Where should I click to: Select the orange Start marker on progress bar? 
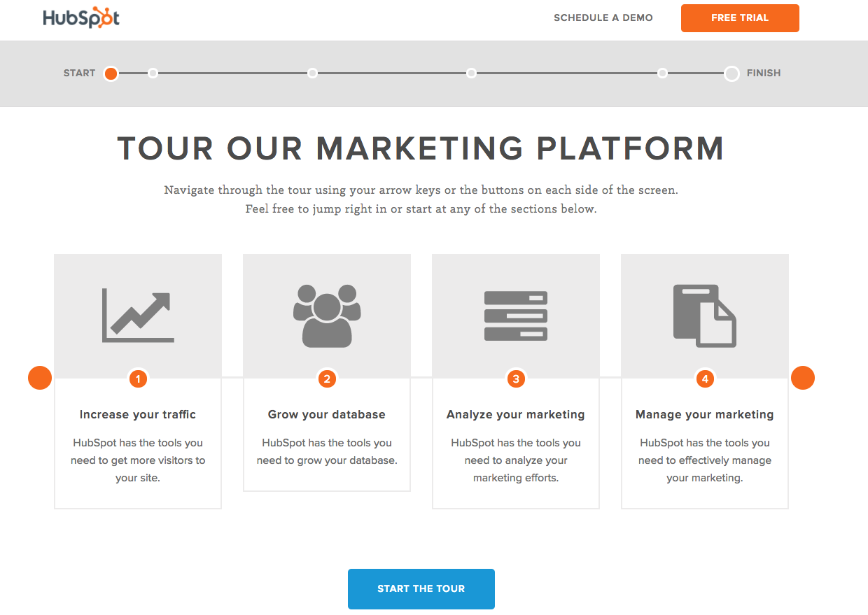click(111, 73)
